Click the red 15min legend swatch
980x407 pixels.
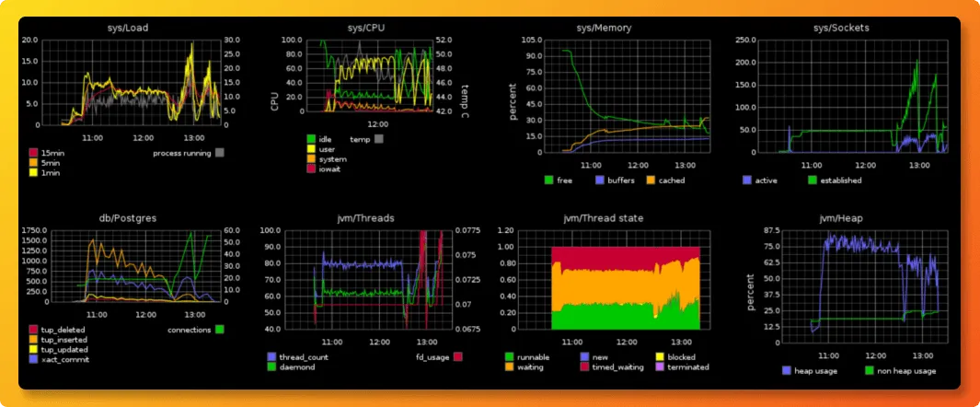click(34, 152)
